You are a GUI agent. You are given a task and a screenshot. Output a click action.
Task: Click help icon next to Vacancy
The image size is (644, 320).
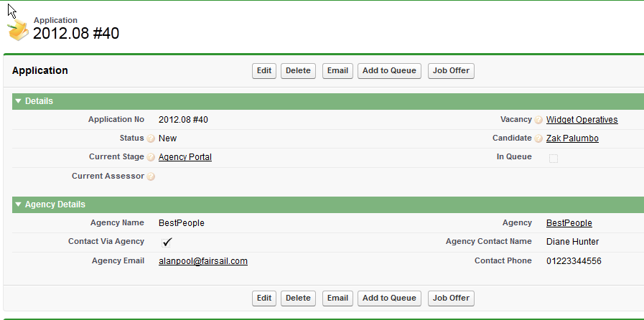538,121
